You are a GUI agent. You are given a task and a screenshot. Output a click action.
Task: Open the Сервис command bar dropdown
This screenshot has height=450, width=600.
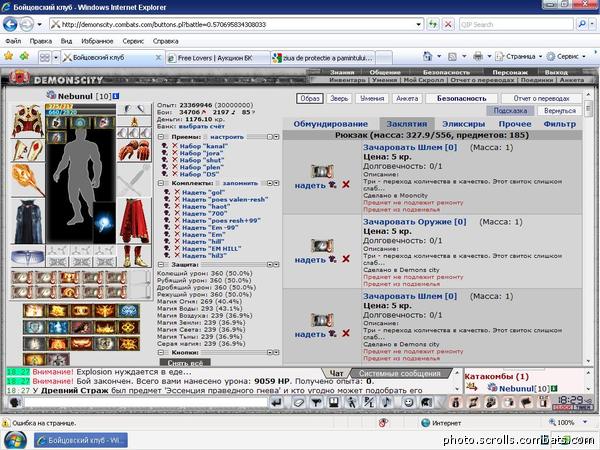tap(584, 57)
